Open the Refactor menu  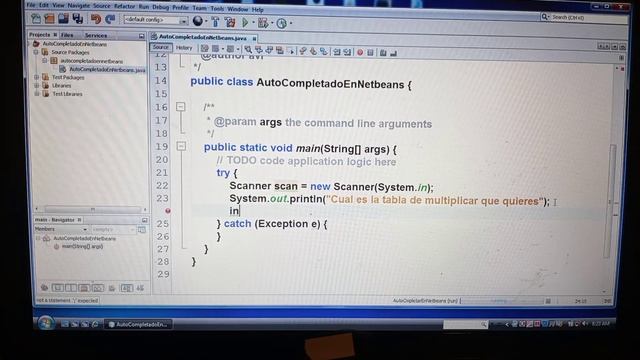pyautogui.click(x=124, y=7)
